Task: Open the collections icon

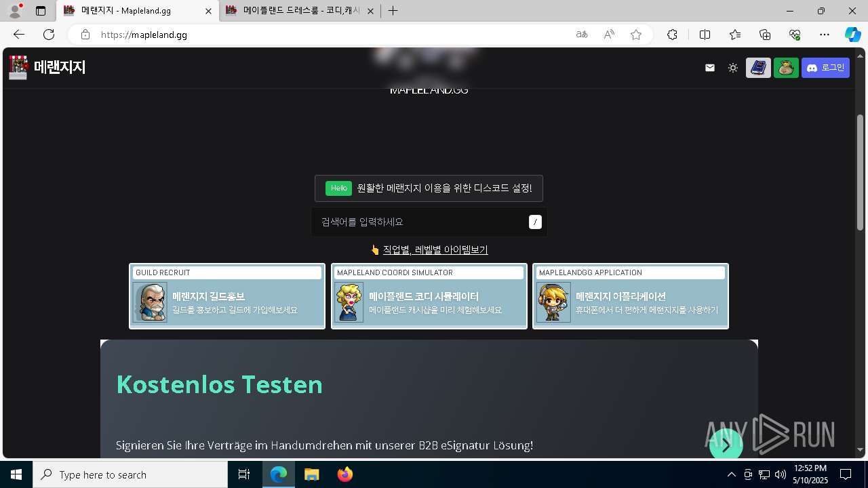Action: (765, 35)
